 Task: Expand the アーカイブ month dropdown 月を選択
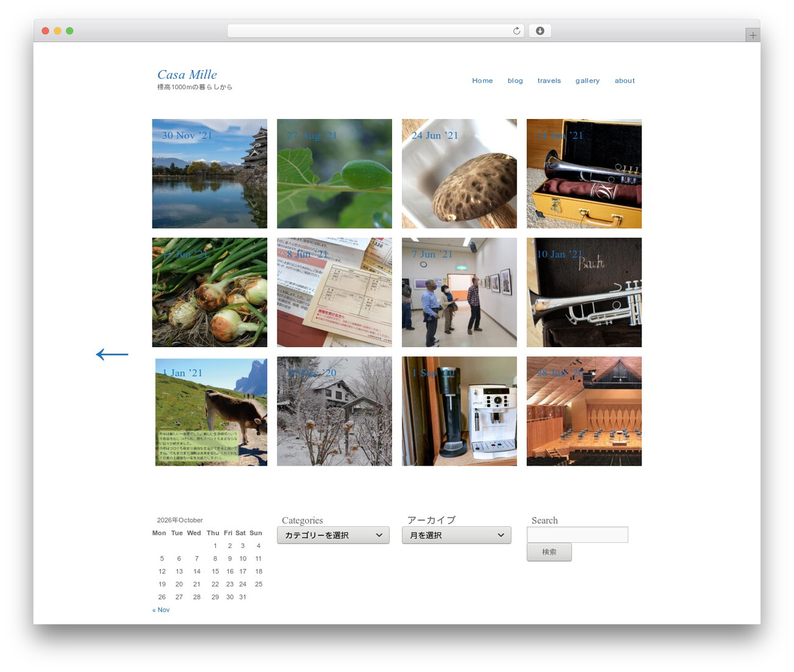(457, 535)
